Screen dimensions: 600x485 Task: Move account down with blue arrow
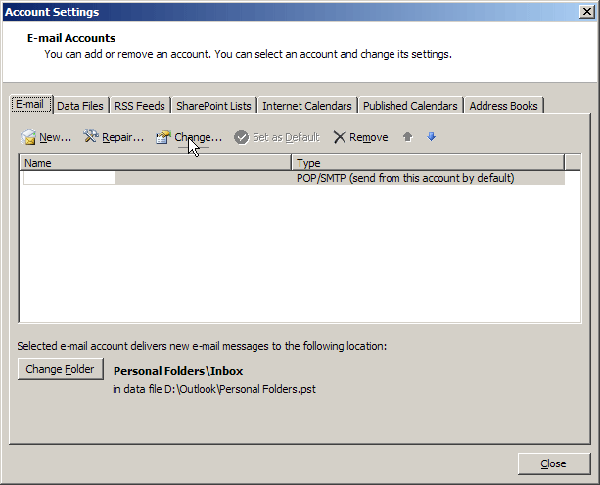(432, 137)
